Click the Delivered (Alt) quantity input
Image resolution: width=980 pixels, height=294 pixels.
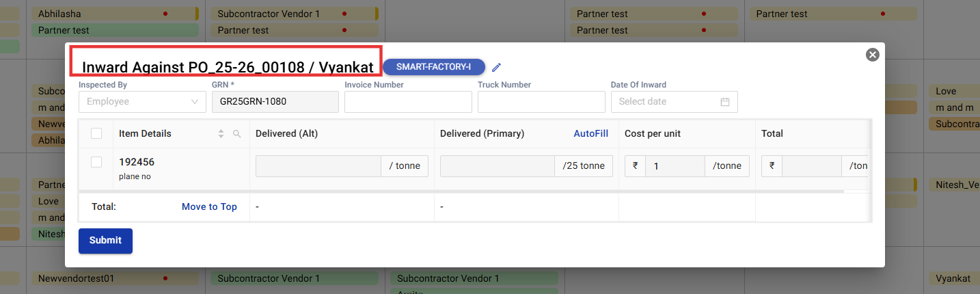click(318, 166)
